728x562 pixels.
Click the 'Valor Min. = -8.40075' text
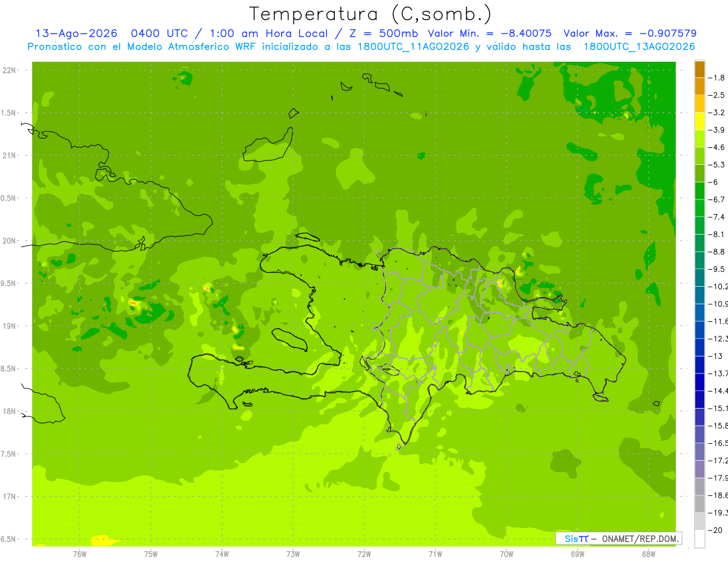490,33
